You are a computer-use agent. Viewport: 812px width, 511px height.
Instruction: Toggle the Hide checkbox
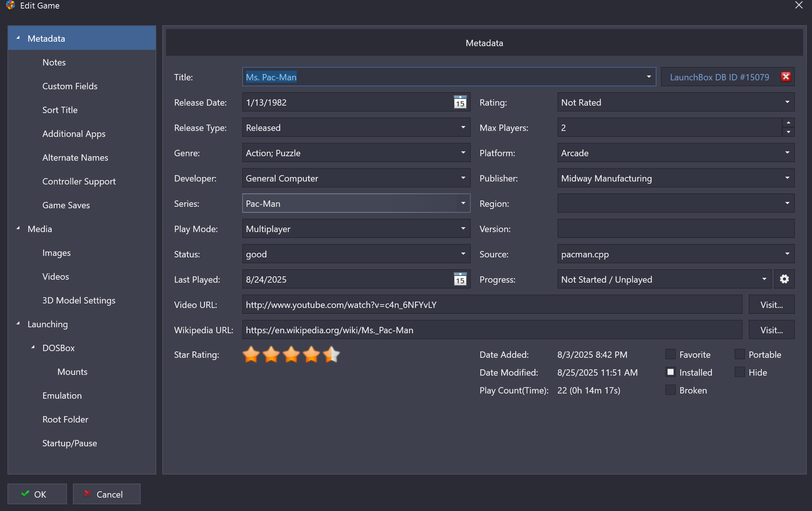coord(740,372)
